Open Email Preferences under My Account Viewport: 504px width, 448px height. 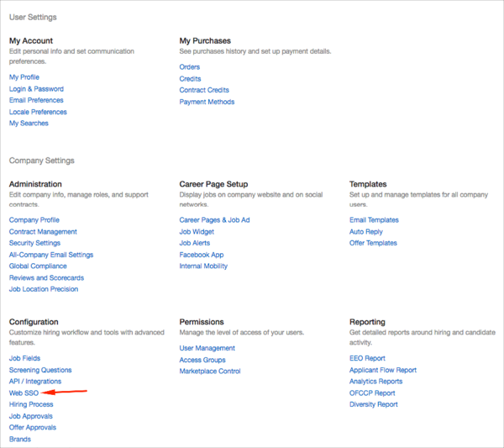pos(38,100)
